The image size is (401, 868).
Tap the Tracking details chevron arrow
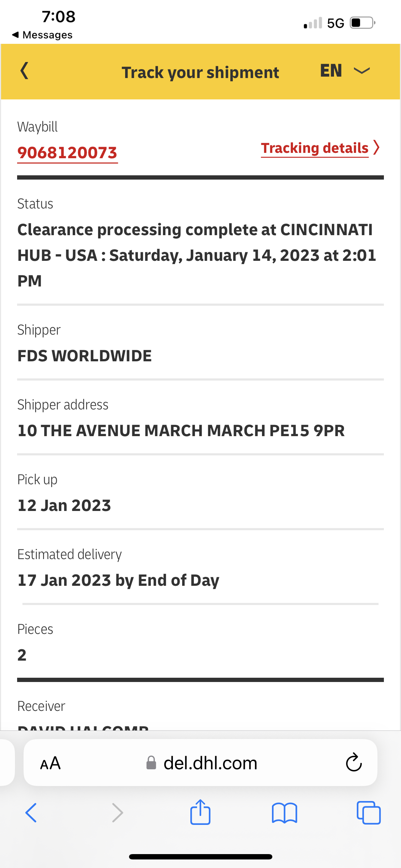376,148
